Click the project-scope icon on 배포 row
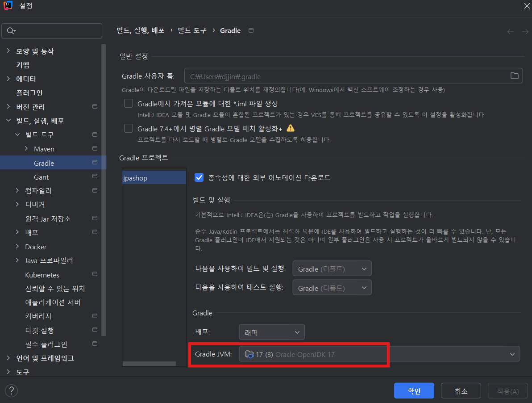532x403 pixels. [95, 232]
